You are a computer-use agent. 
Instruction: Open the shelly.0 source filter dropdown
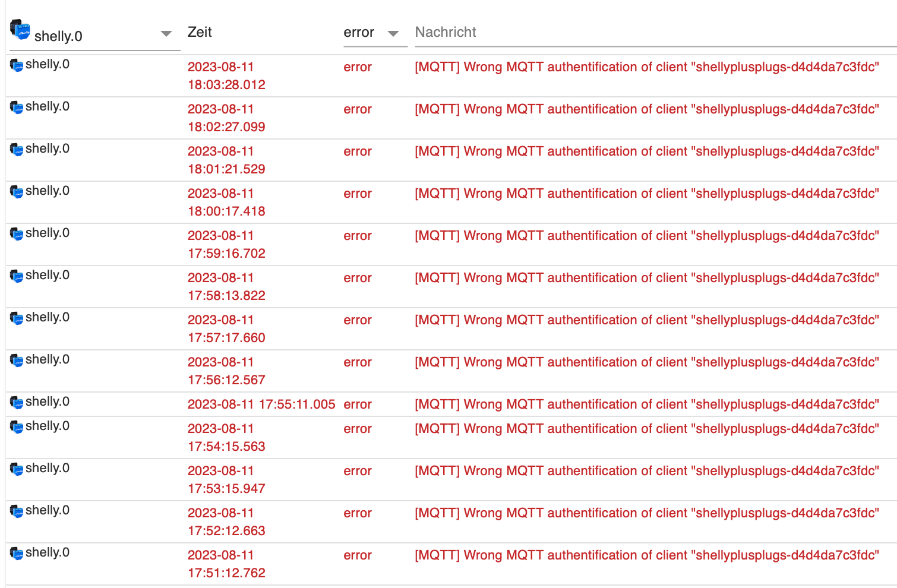pyautogui.click(x=166, y=34)
